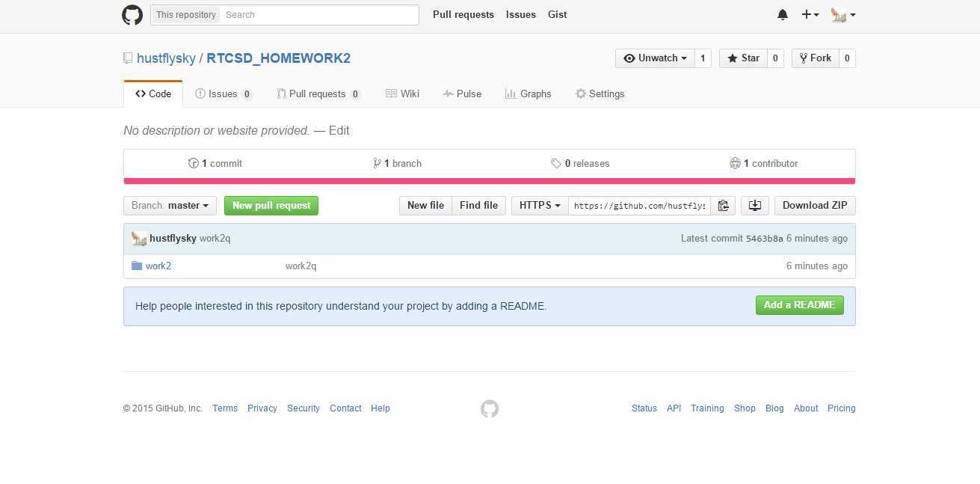Open the work2q commit message in the header row

215,239
